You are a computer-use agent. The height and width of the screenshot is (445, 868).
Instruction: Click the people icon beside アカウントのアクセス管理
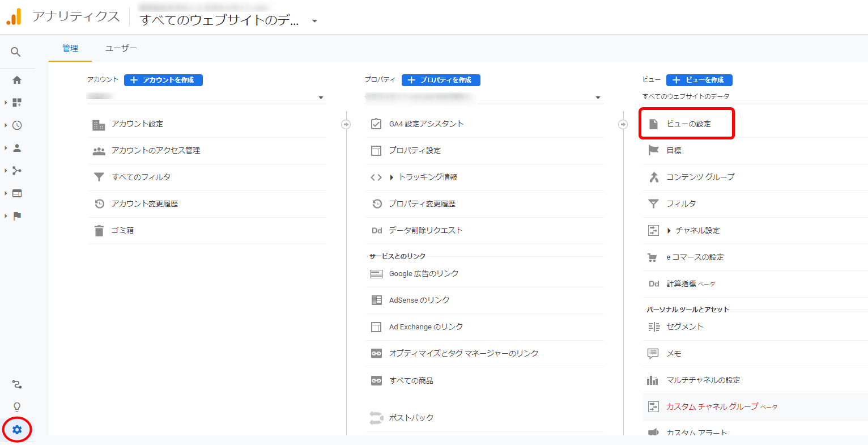click(99, 151)
